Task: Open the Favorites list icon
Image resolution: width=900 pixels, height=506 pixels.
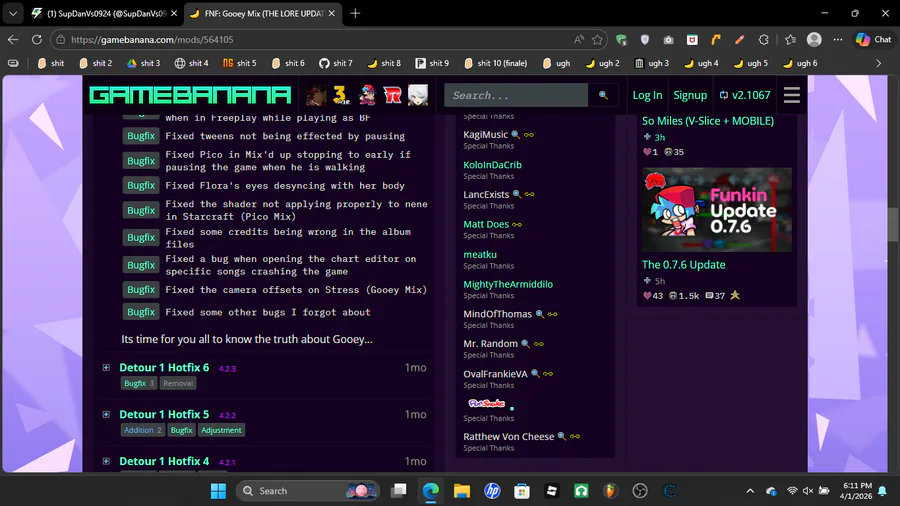Action: (790, 40)
